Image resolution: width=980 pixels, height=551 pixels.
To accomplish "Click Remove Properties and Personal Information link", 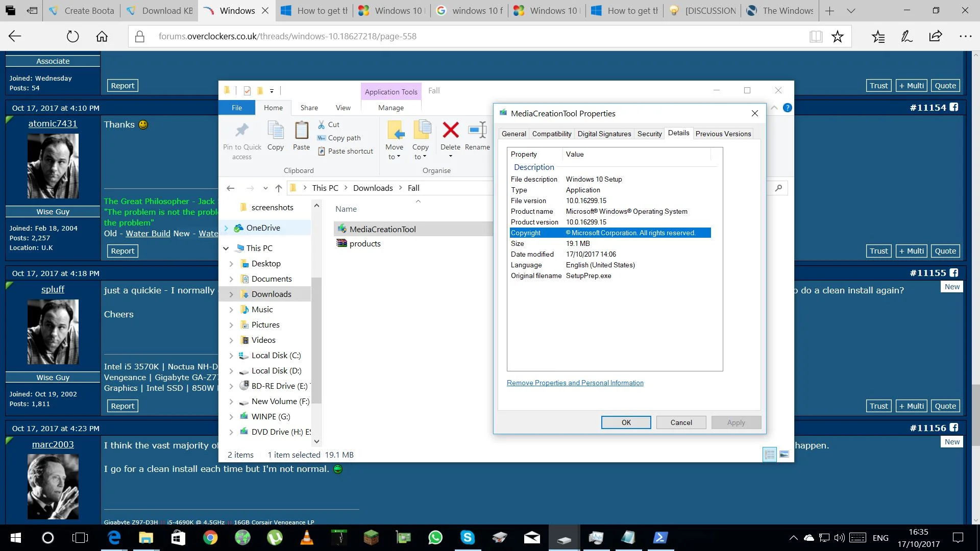I will (575, 383).
